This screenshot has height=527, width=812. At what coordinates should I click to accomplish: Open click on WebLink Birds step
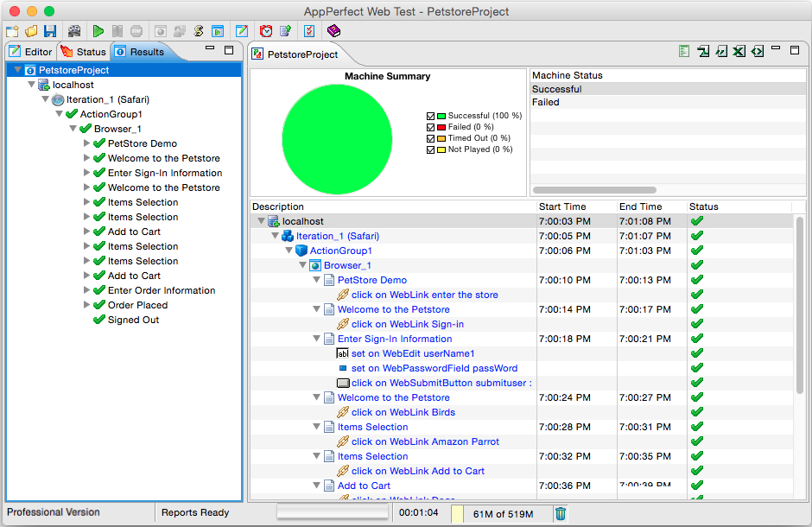pos(403,412)
